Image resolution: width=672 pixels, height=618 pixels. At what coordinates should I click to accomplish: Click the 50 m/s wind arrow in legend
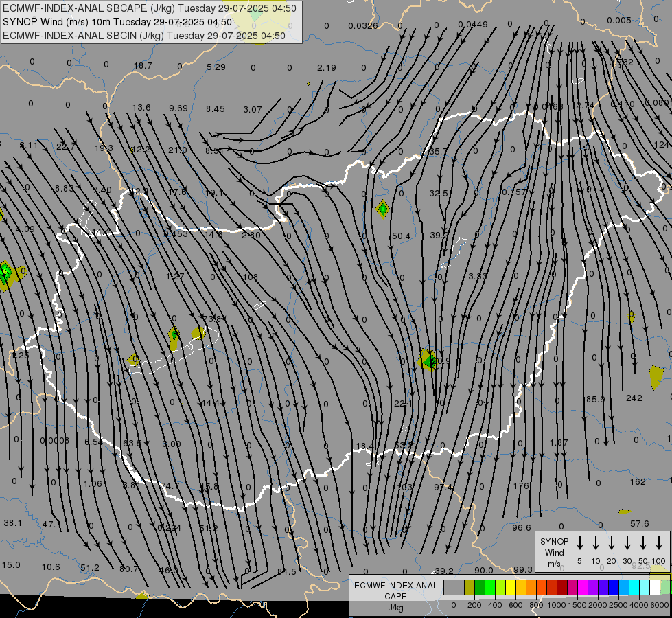coord(643,543)
